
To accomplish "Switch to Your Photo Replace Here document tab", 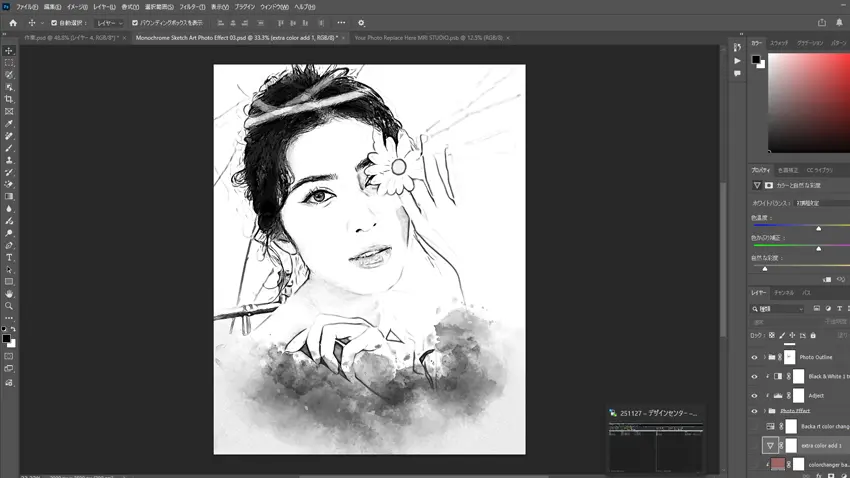I will coord(428,38).
